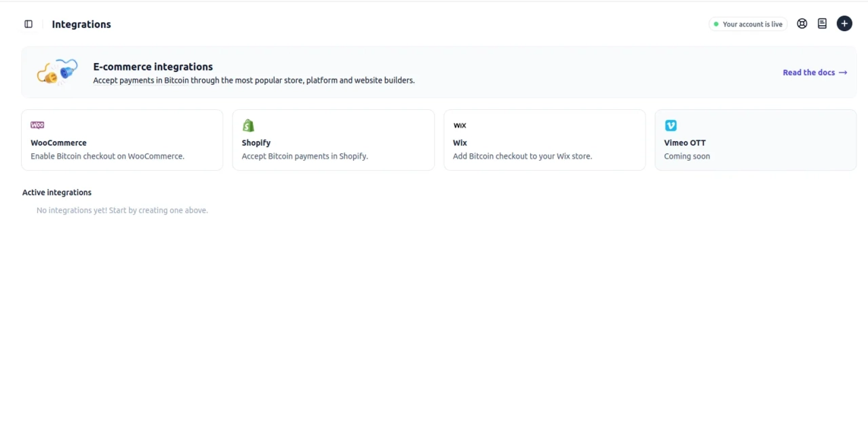Click the Integrations page title
This screenshot has height=434, width=868.
click(81, 24)
